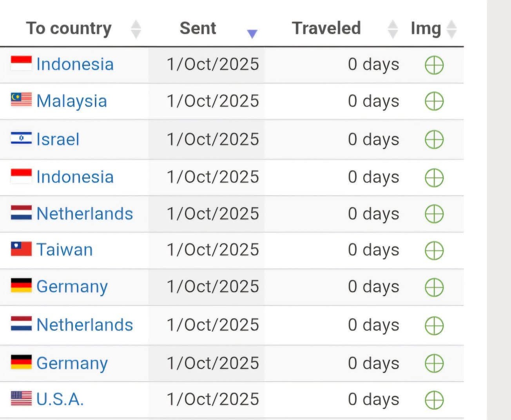Click the Taiwan flag icon
The image size is (511, 420).
tap(21, 249)
